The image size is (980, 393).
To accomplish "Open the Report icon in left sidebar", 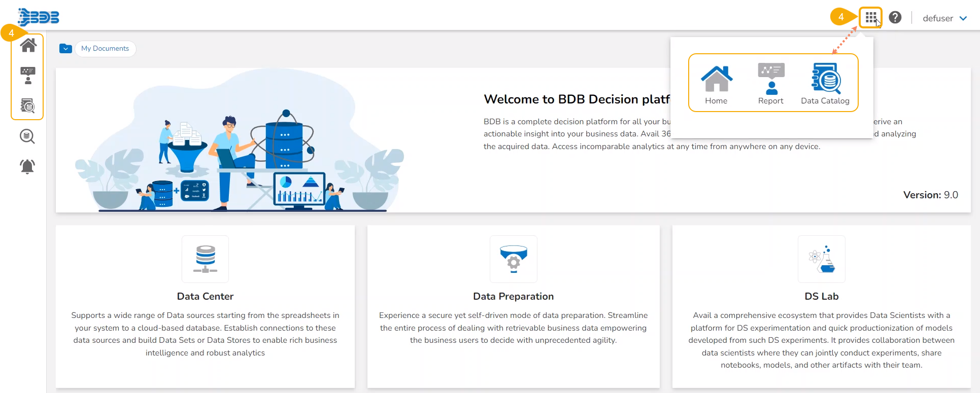I will (x=28, y=76).
